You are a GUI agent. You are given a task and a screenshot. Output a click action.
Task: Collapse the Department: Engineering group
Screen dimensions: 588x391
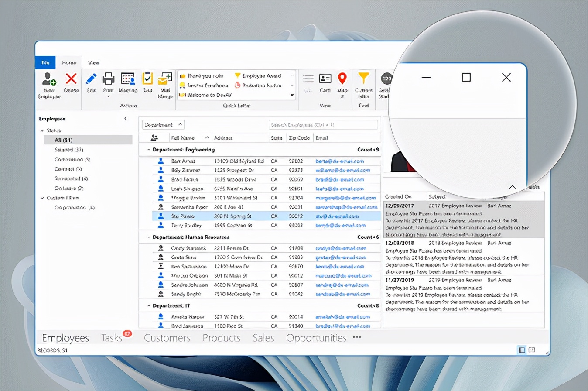[149, 149]
